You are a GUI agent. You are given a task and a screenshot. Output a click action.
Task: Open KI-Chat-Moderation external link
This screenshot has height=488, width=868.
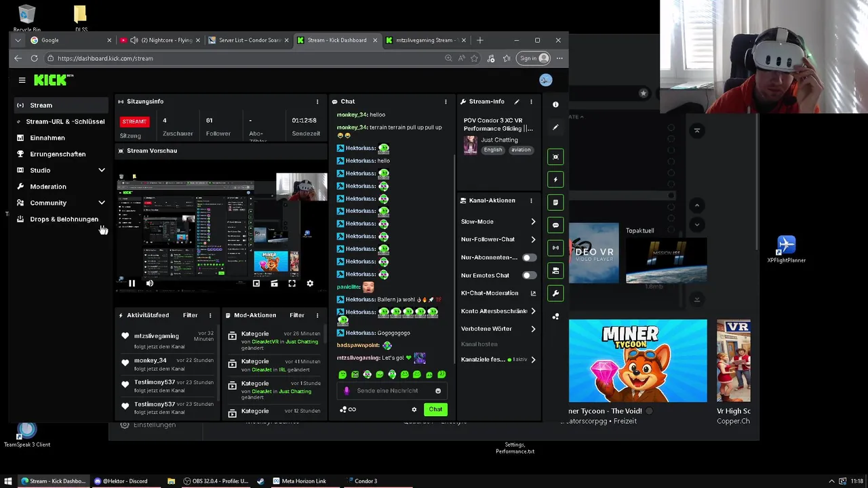(x=533, y=293)
